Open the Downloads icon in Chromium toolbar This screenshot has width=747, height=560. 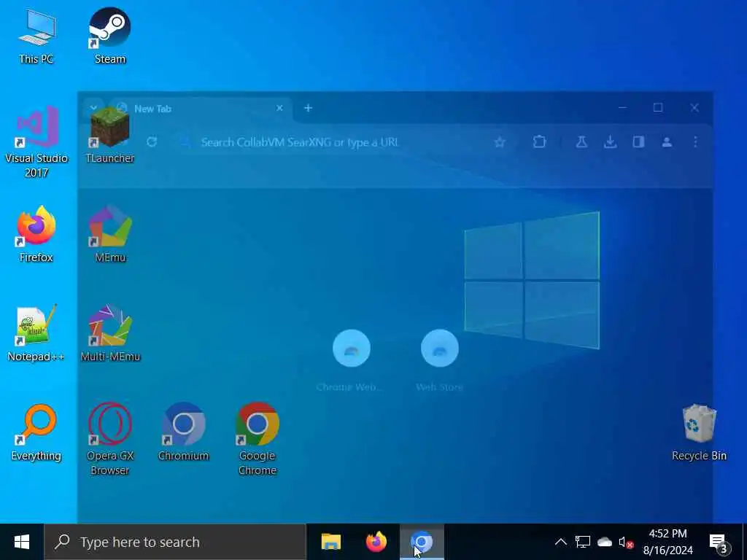click(x=610, y=142)
